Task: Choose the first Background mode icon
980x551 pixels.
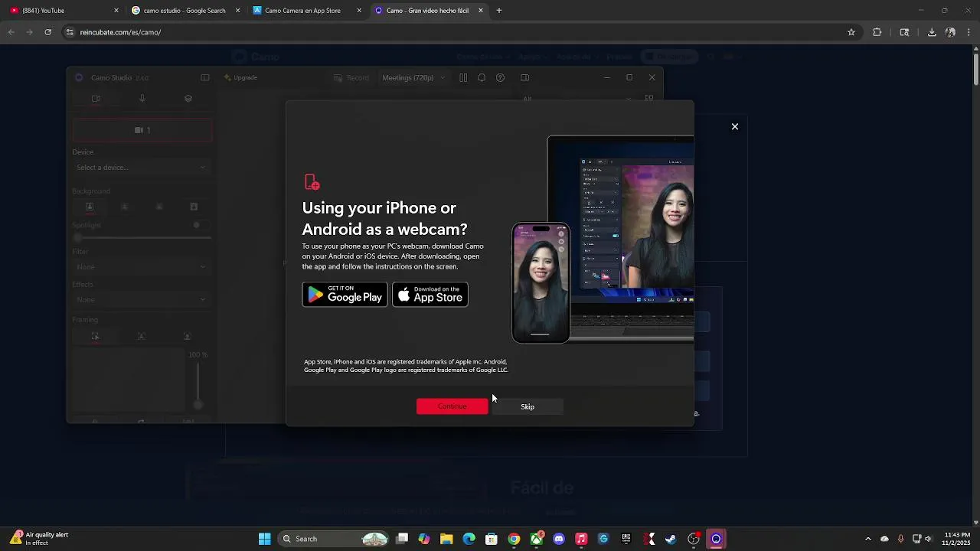Action: (x=90, y=207)
